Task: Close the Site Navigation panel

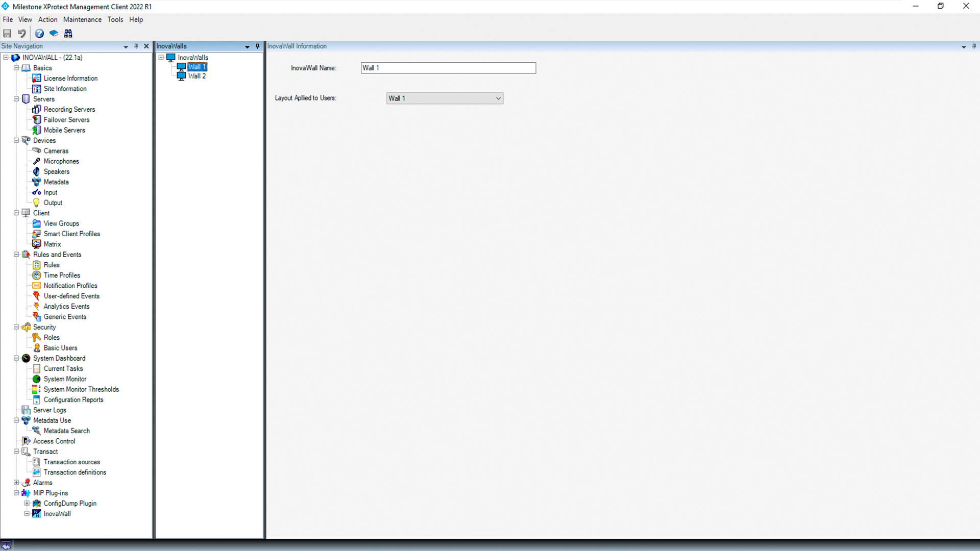Action: pyautogui.click(x=146, y=46)
